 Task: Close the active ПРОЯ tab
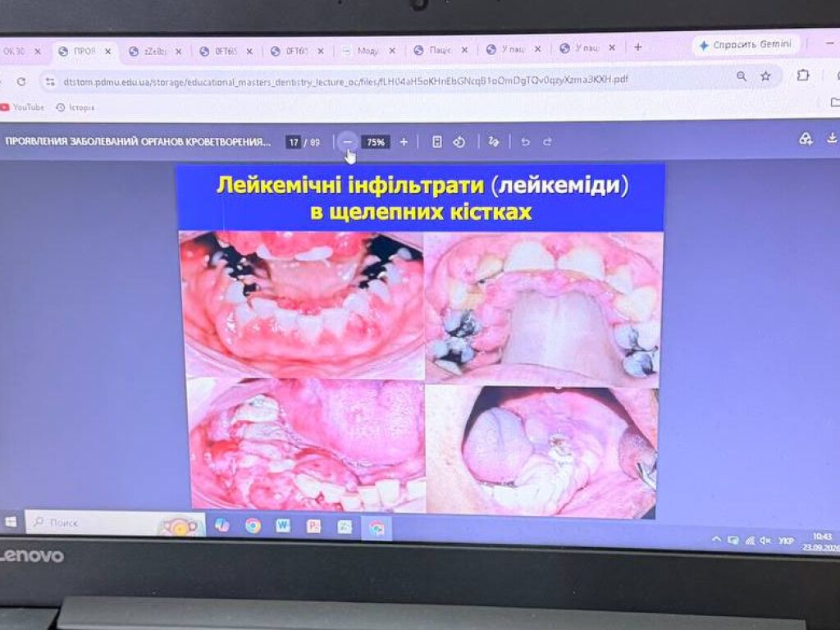[108, 52]
